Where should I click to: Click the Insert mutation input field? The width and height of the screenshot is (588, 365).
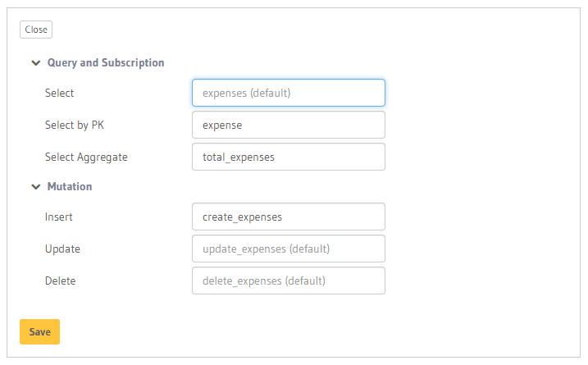(x=288, y=217)
